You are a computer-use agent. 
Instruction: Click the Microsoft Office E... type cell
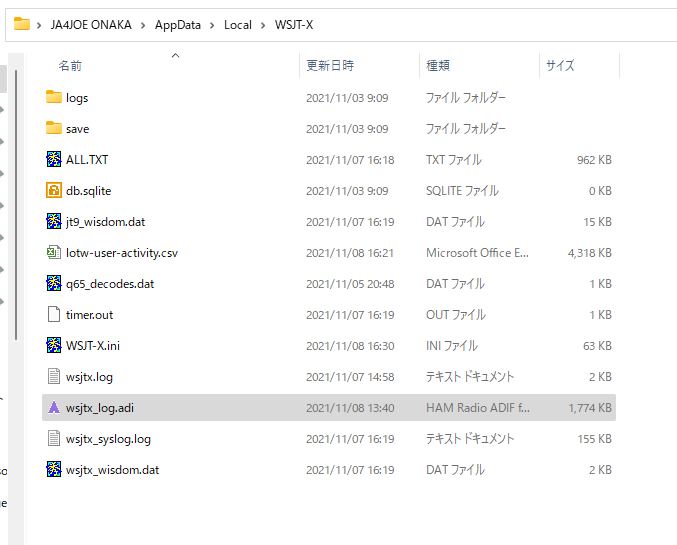(477, 253)
